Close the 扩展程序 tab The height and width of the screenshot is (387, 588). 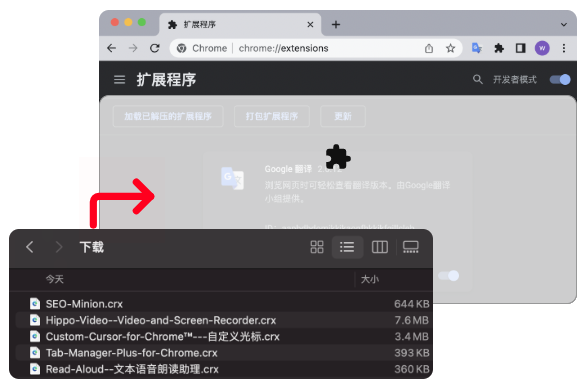coord(310,25)
